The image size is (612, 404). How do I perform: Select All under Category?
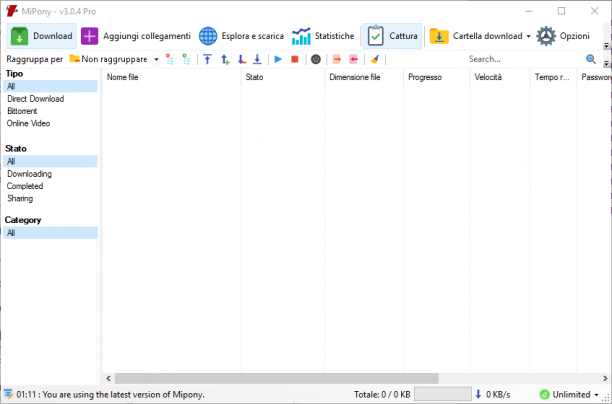[50, 233]
